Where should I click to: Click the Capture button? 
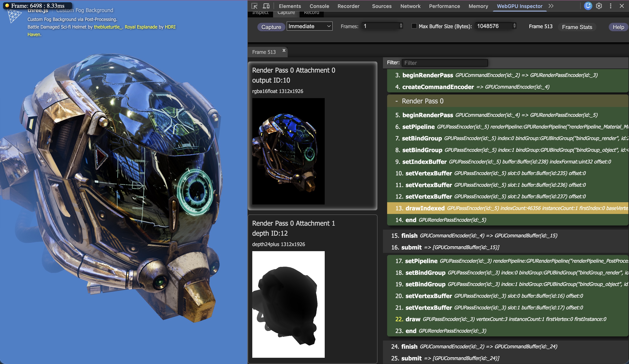point(271,27)
